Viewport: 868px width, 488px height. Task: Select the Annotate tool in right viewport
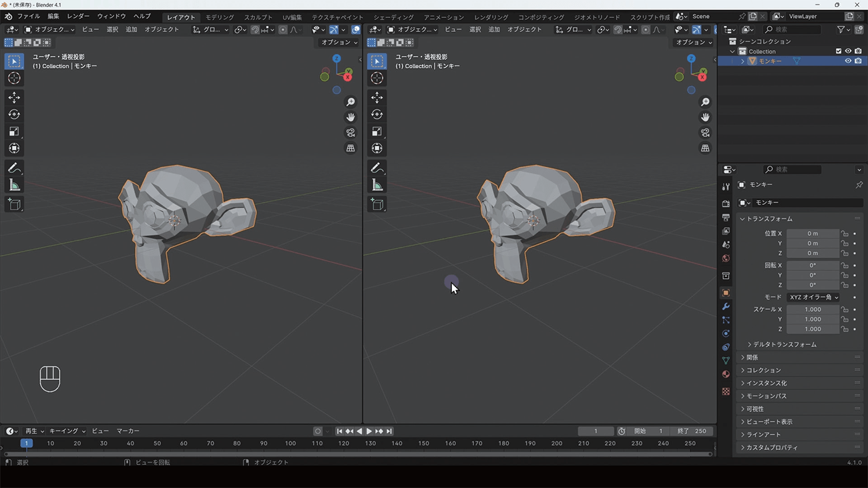coord(377,168)
